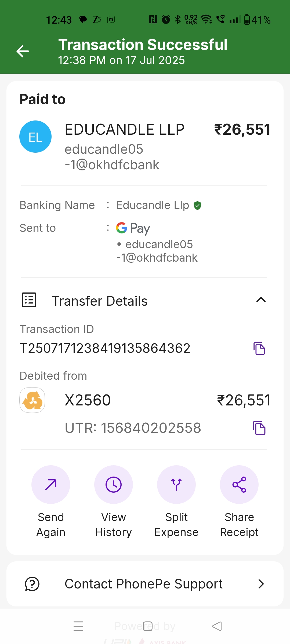290x644 pixels.
Task: Tap the verified shield badge
Action: pos(198,206)
